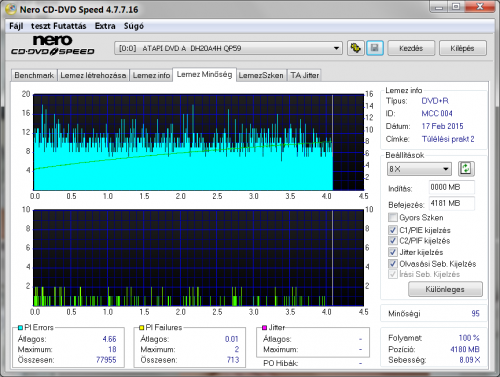This screenshot has width=500, height=377.
Task: Open the teszt Futattás menu
Action: 59,26
